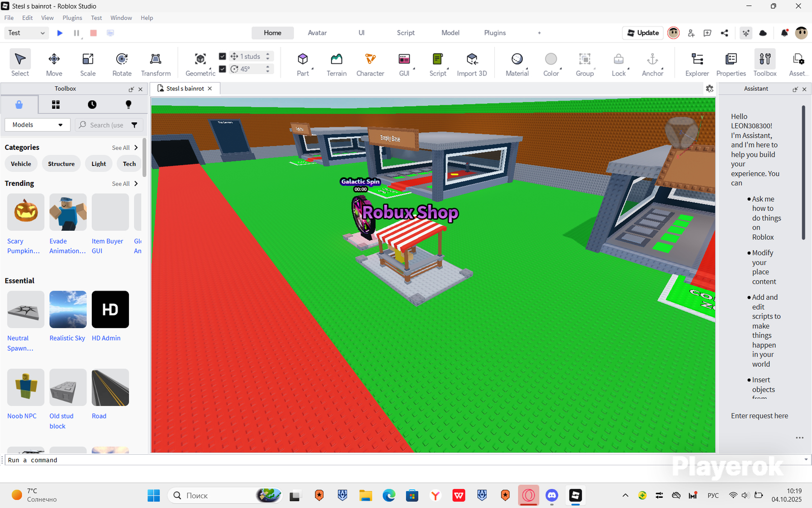Click the GUI toolbar button
Screen dimensions: 812x508
pyautogui.click(x=404, y=63)
